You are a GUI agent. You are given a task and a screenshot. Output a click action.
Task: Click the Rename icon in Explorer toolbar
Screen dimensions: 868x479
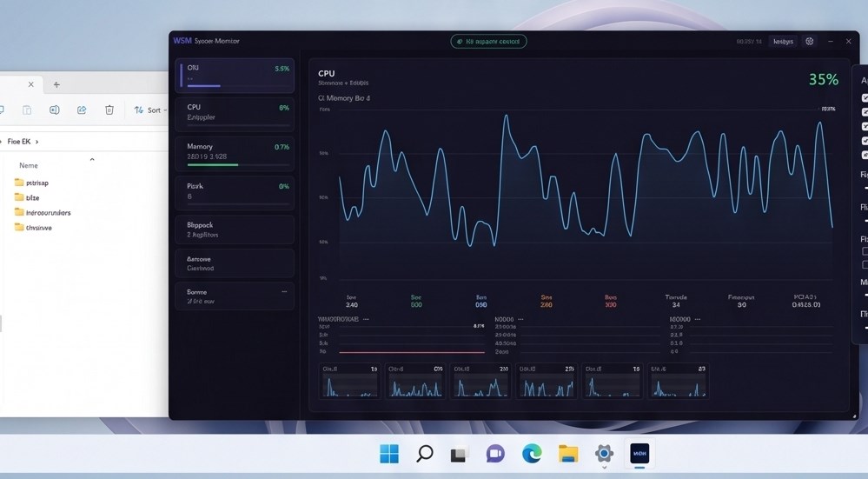coord(54,110)
